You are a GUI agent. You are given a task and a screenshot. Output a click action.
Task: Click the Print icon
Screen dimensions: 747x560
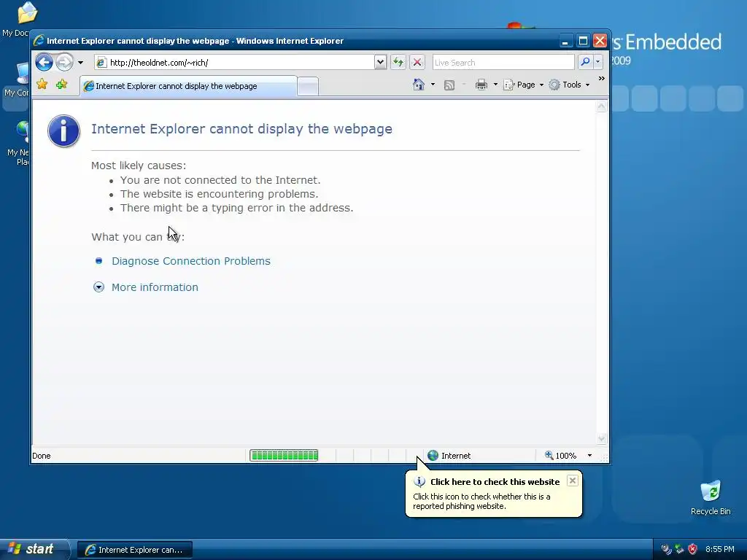pos(481,85)
